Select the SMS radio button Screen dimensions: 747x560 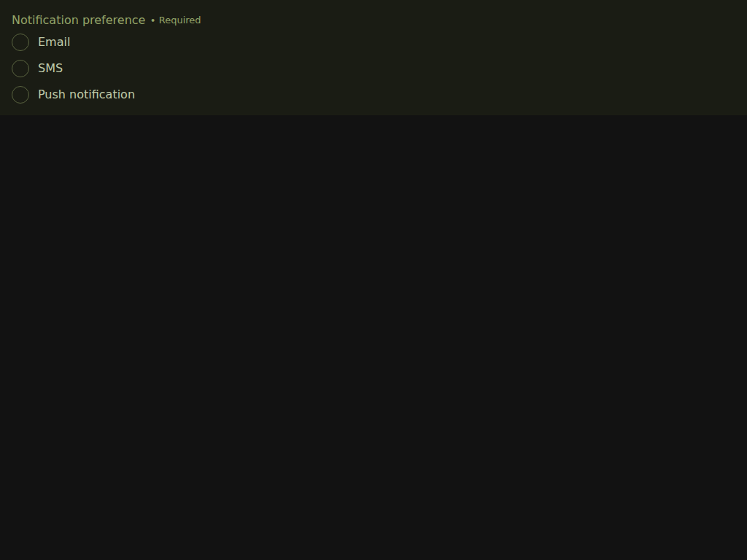tap(20, 69)
